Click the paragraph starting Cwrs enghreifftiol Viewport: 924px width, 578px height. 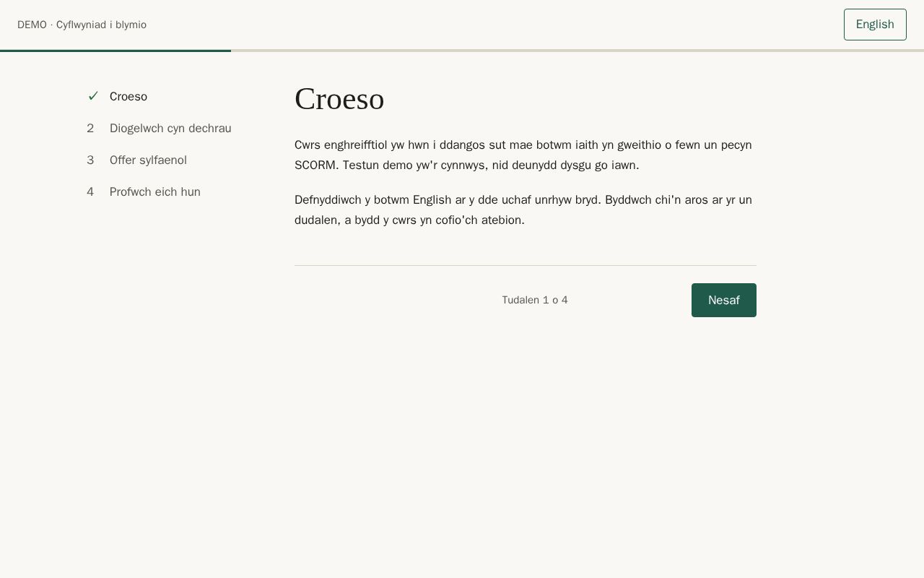click(x=526, y=155)
